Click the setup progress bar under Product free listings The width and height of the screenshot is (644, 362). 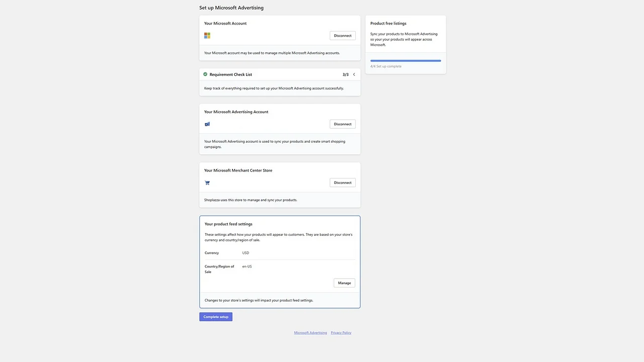point(406,60)
